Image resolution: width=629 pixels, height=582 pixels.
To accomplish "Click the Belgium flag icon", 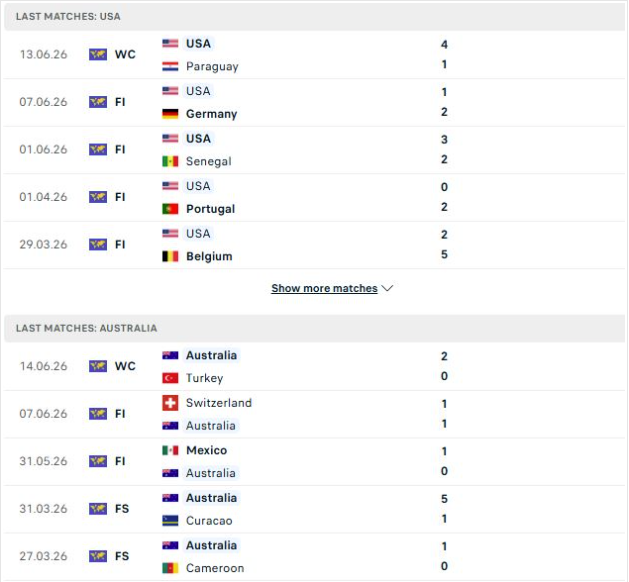I will (x=170, y=256).
